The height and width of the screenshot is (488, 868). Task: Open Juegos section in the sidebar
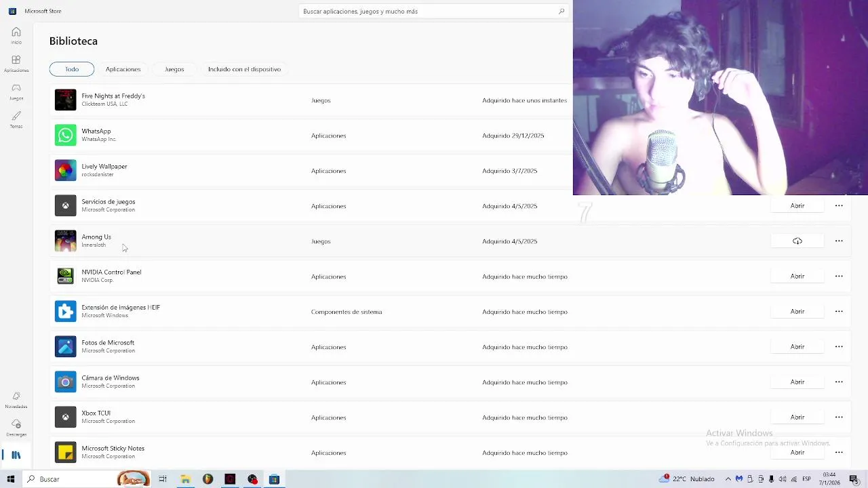click(16, 91)
